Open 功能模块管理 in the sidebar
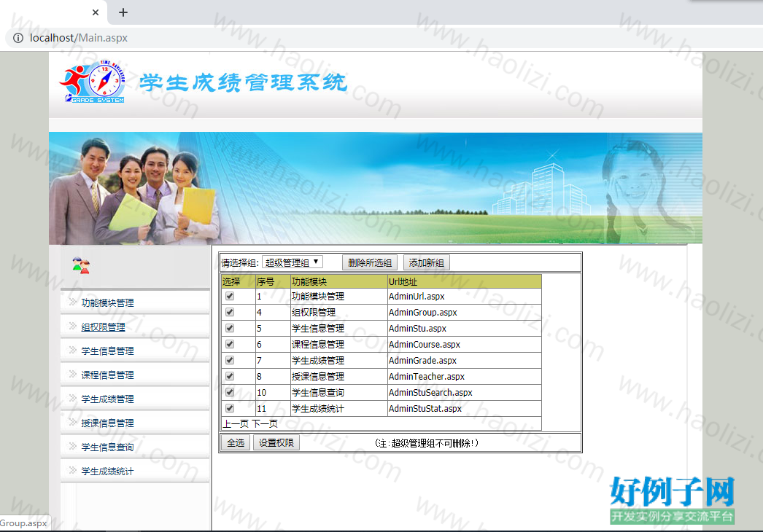Viewport: 763px width, 532px height. tap(107, 302)
